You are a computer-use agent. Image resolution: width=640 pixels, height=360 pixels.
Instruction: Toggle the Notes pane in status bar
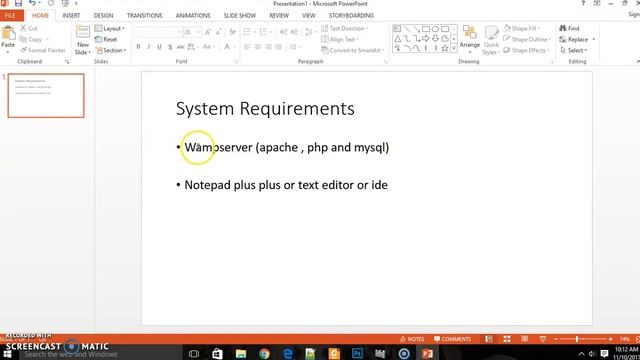(x=412, y=339)
